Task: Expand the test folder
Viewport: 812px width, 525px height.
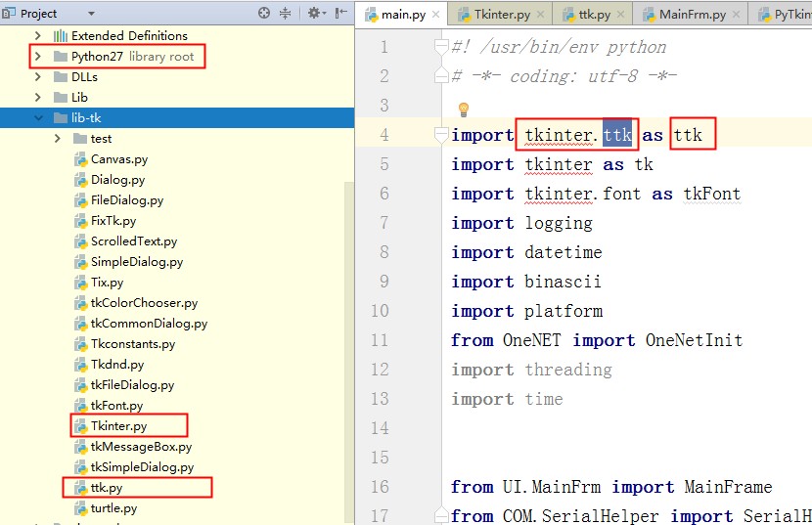Action: [x=58, y=138]
